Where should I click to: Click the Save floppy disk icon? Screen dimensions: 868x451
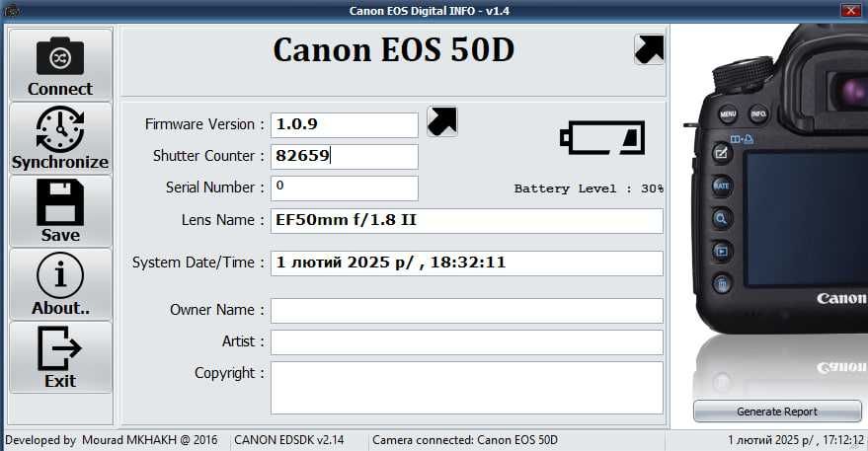click(60, 202)
